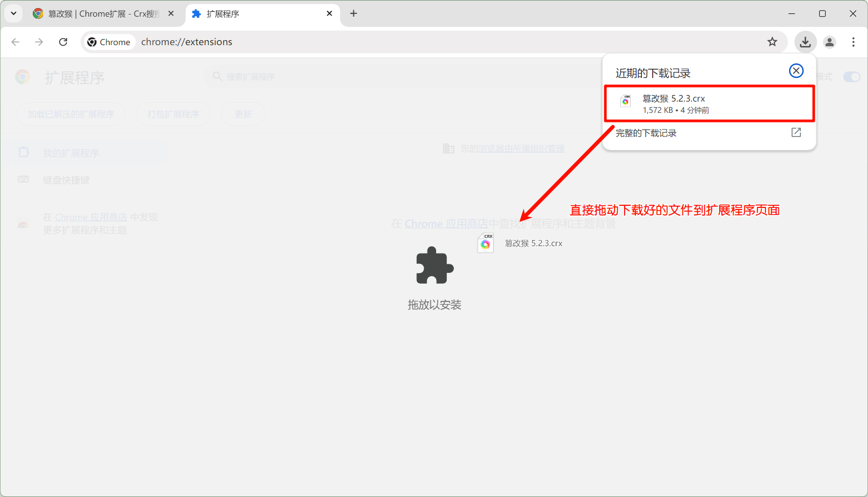Click the Chrome site info chip
868x497 pixels.
(x=109, y=42)
